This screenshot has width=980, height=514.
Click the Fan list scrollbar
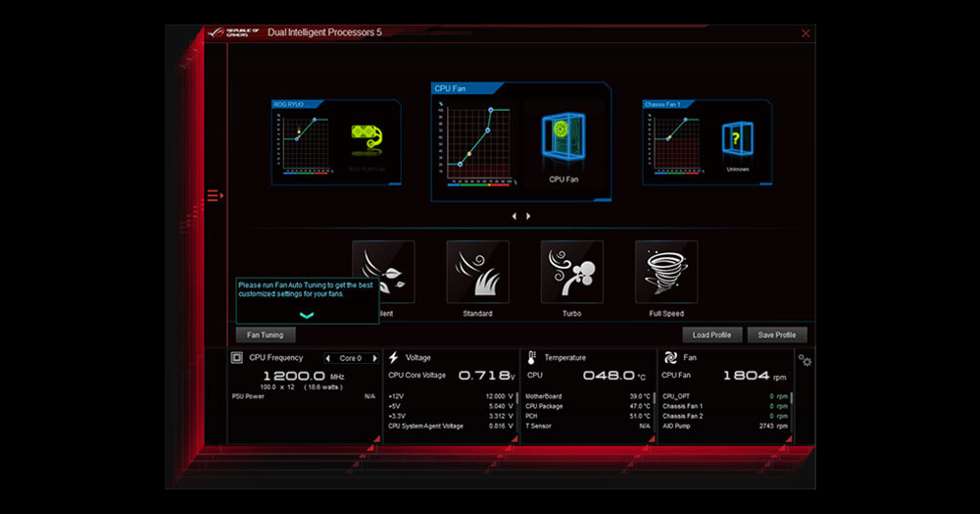pyautogui.click(x=792, y=398)
